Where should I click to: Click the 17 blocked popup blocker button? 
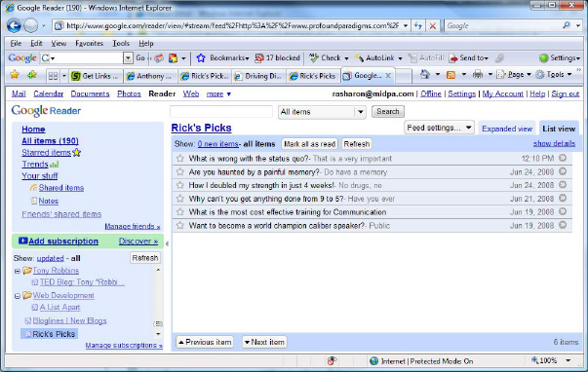[278, 58]
